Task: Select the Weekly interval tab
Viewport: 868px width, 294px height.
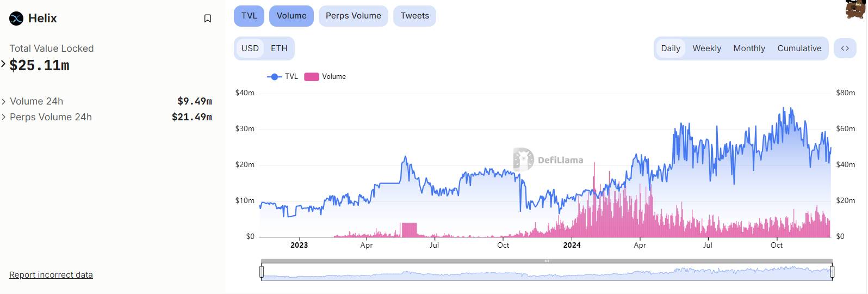Action: pos(706,48)
